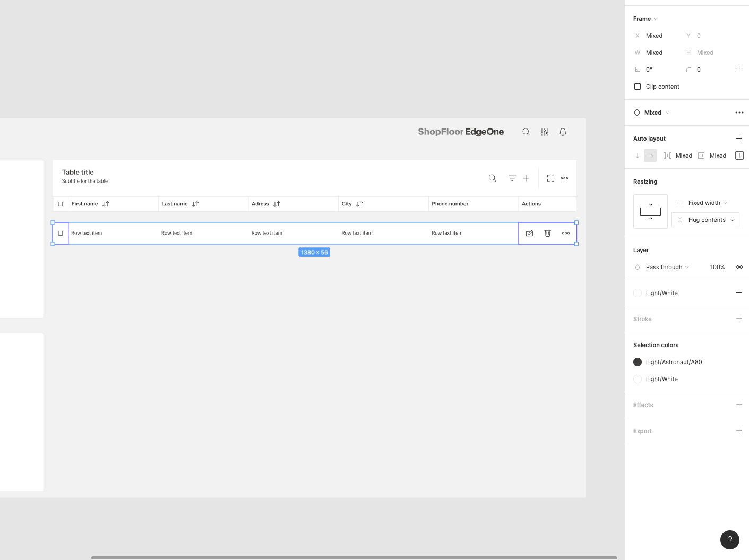The width and height of the screenshot is (749, 560).
Task: Add a stroke with plus button
Action: pos(739,319)
